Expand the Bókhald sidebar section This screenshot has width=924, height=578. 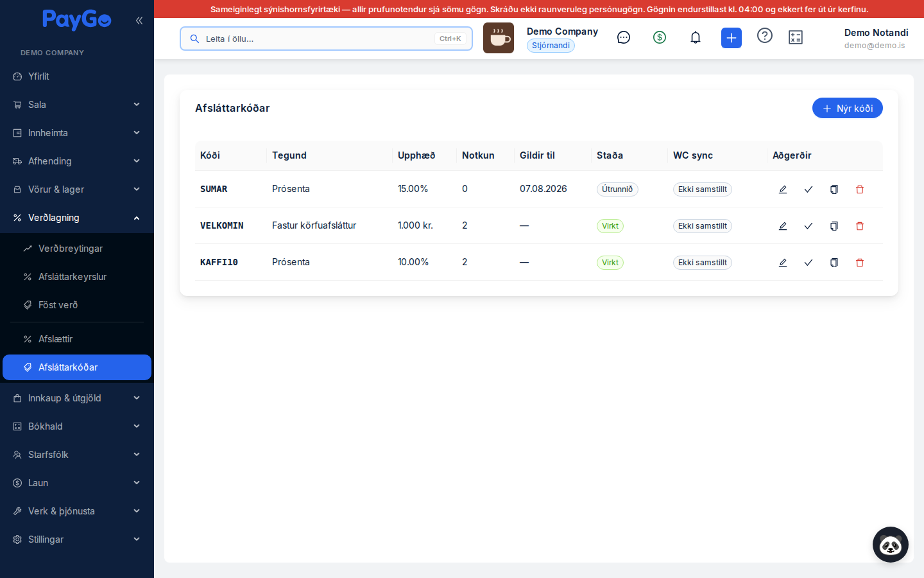[77, 426]
